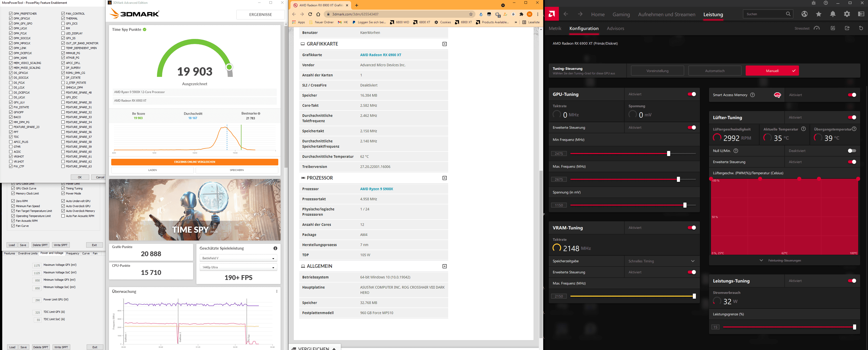This screenshot has height=350, width=868.
Task: Reset tuning with the undo arrow icon
Action: [x=861, y=28]
